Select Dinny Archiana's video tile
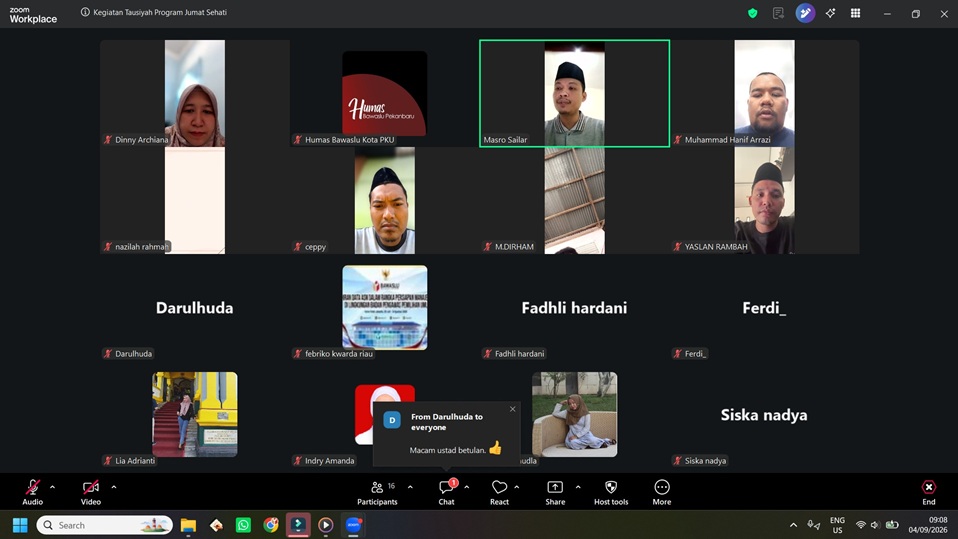This screenshot has height=539, width=958. (195, 94)
